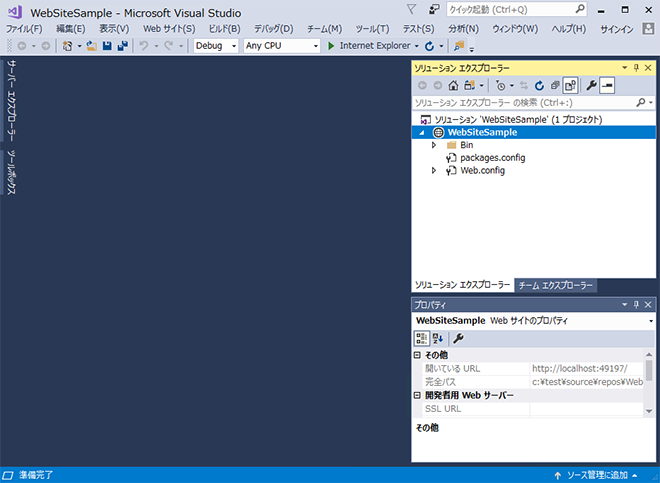
Task: Collapse the 開発者用 Web サーバー category
Action: pos(417,395)
